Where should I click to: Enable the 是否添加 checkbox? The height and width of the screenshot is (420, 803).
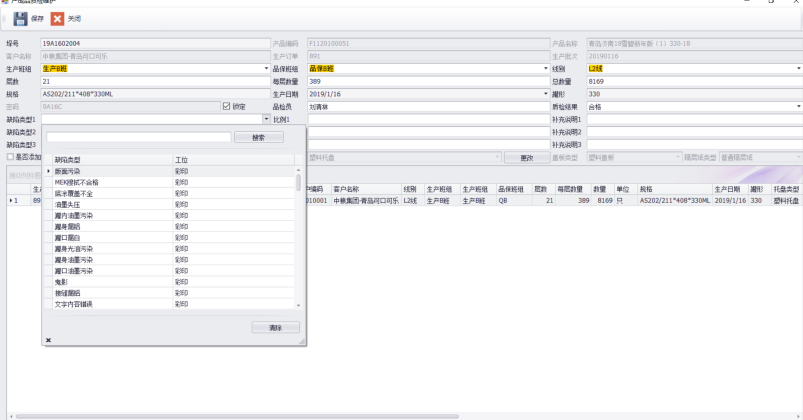11,157
